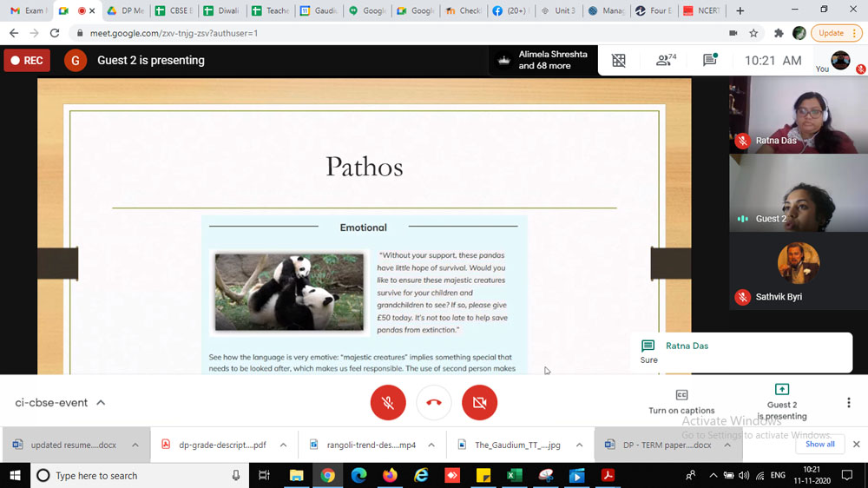Open Adobe Acrobat from taskbar

[608, 475]
